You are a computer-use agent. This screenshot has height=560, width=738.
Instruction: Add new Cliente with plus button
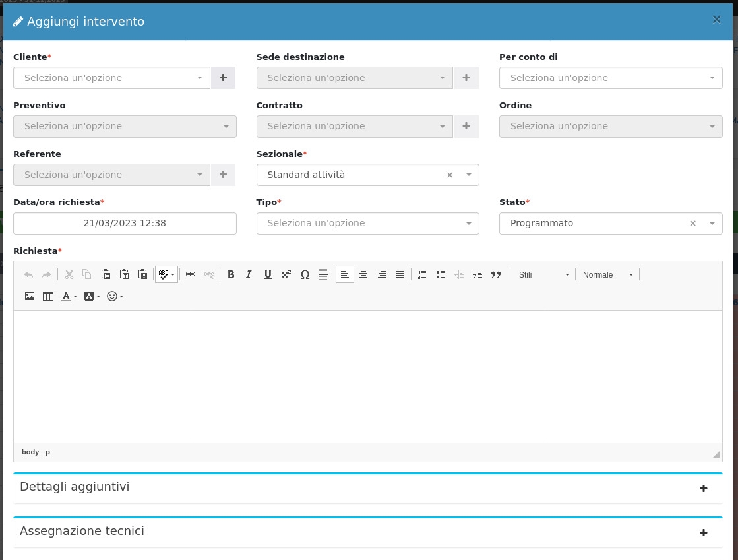pos(223,78)
